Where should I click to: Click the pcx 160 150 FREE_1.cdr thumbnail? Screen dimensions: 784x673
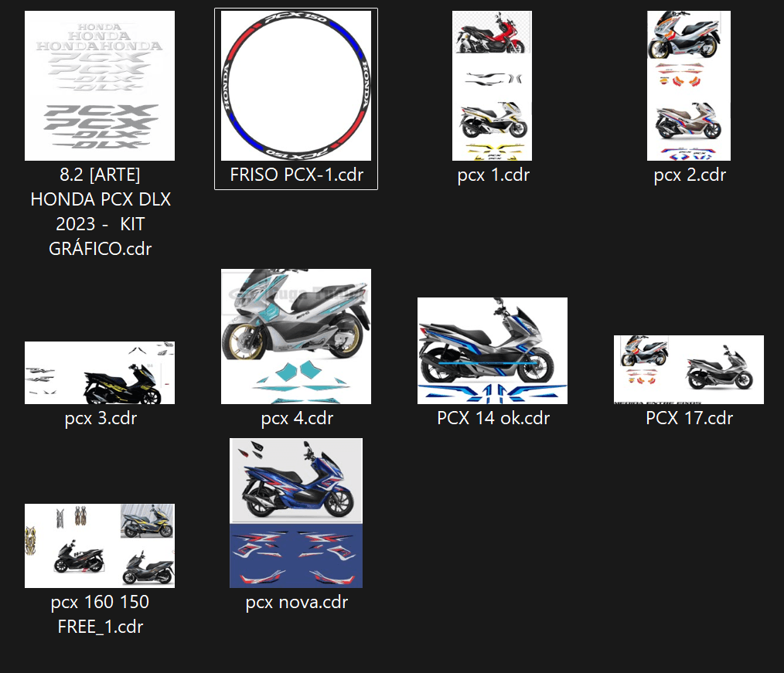click(100, 546)
